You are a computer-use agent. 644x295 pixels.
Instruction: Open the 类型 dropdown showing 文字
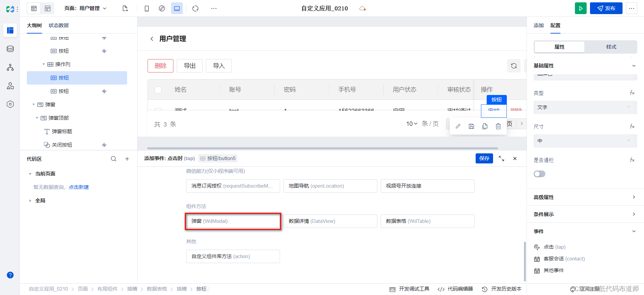[x=585, y=107]
